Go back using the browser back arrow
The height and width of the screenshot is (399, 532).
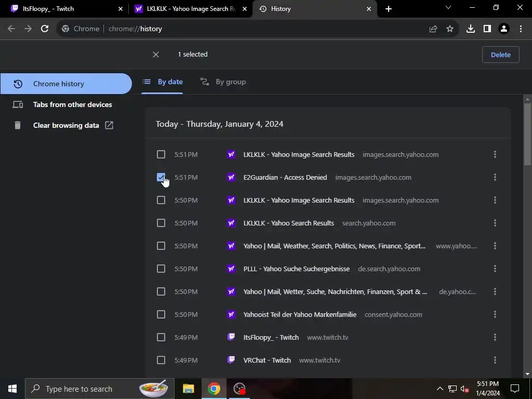(11, 29)
